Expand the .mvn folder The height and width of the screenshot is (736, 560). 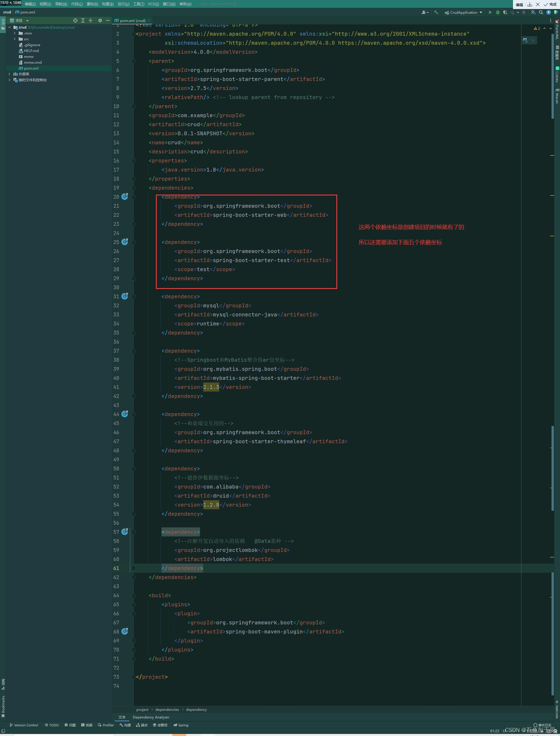coord(15,33)
